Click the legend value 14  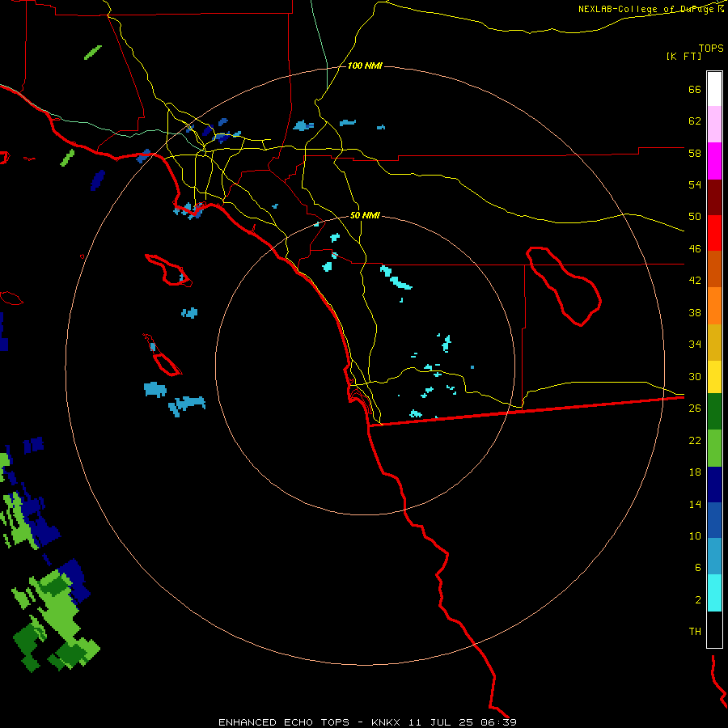(x=695, y=504)
